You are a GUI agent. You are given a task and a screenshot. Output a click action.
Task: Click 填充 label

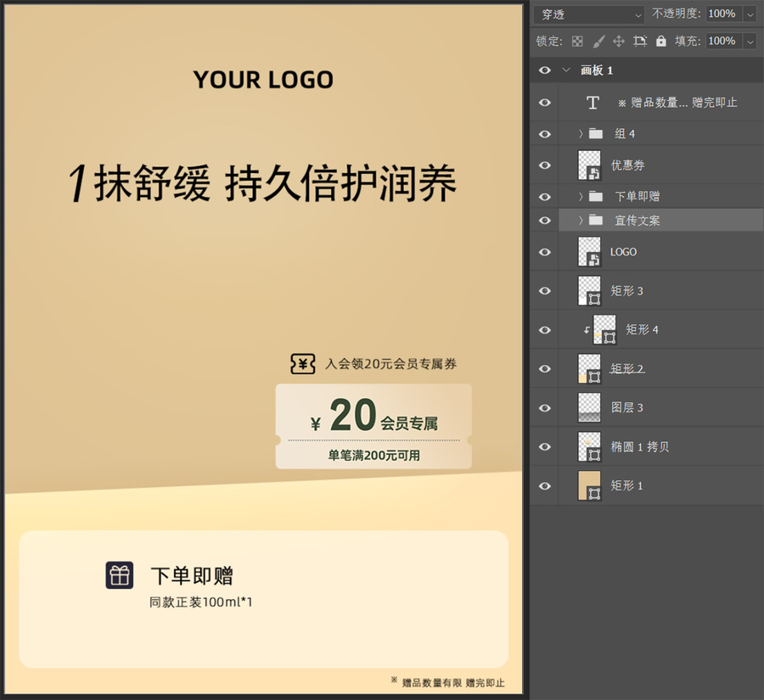(x=688, y=41)
